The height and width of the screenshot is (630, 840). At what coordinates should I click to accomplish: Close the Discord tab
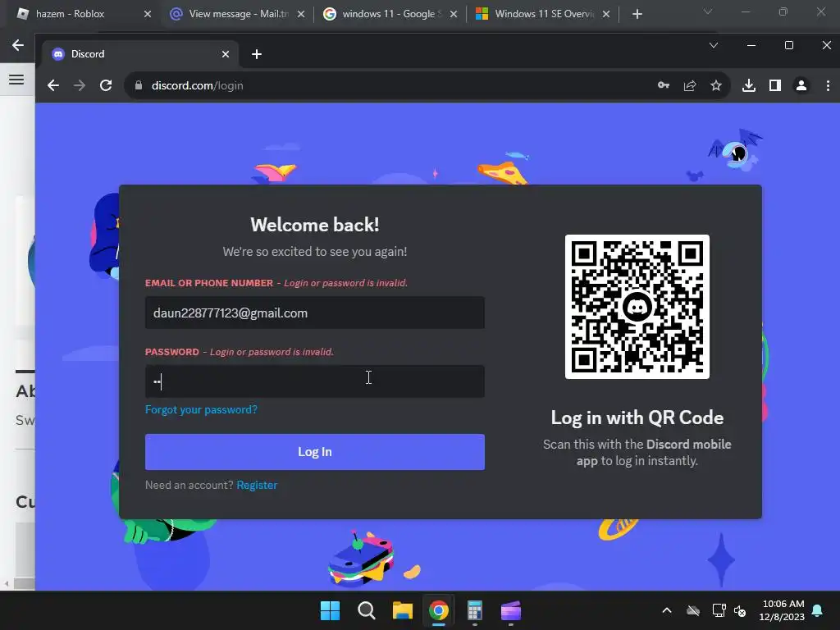226,54
